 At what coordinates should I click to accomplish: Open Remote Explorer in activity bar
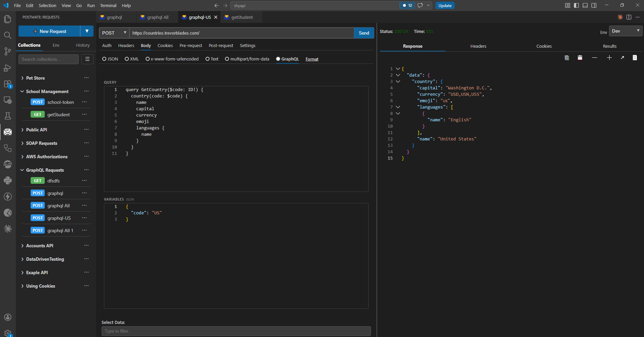7,100
